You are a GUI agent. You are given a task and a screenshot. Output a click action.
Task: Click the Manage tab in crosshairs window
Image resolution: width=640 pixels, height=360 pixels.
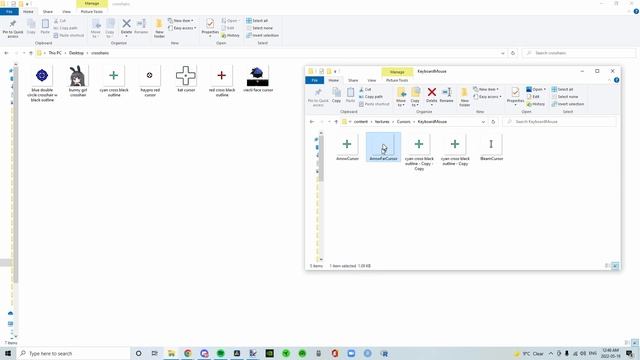tap(92, 4)
